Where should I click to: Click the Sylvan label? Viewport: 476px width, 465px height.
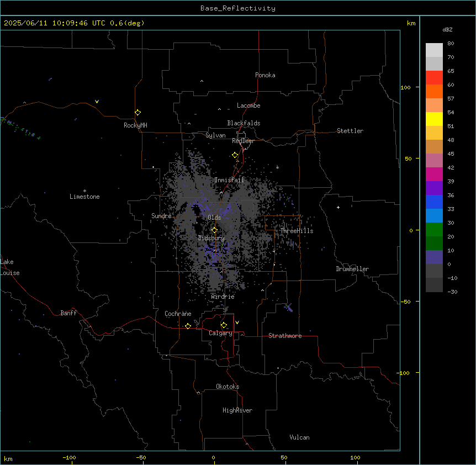pyautogui.click(x=215, y=135)
